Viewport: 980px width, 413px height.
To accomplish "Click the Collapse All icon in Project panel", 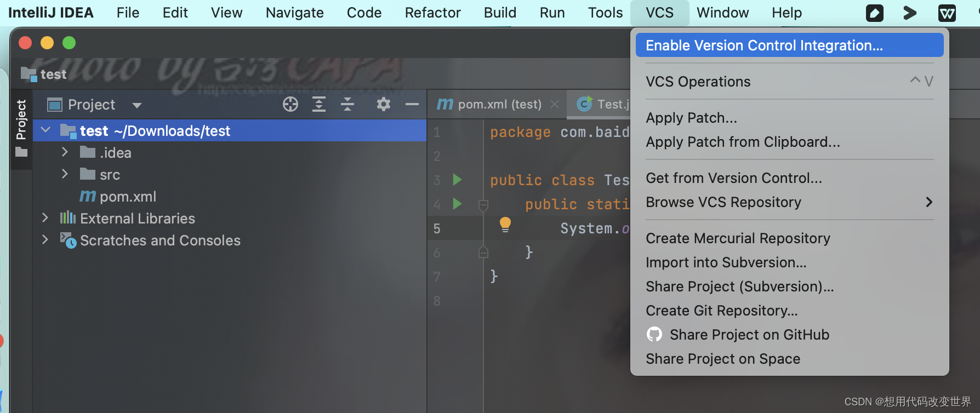I will tap(347, 104).
